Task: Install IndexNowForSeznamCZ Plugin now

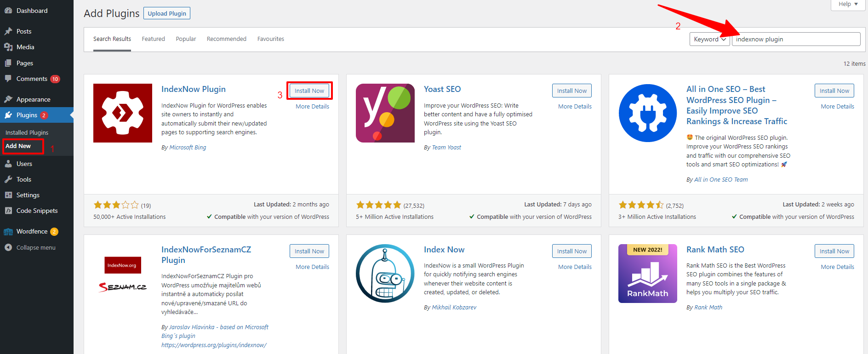Action: pos(309,251)
